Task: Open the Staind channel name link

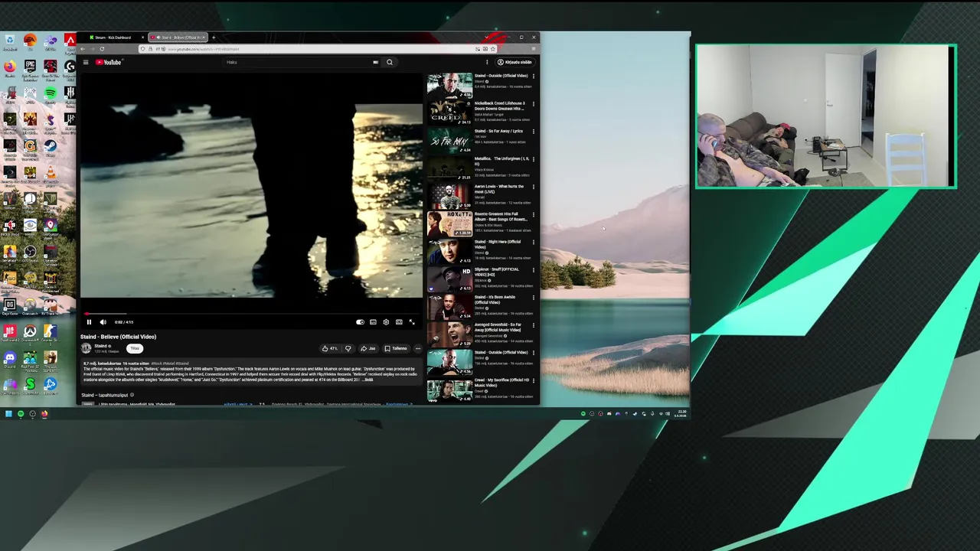Action: [x=101, y=346]
